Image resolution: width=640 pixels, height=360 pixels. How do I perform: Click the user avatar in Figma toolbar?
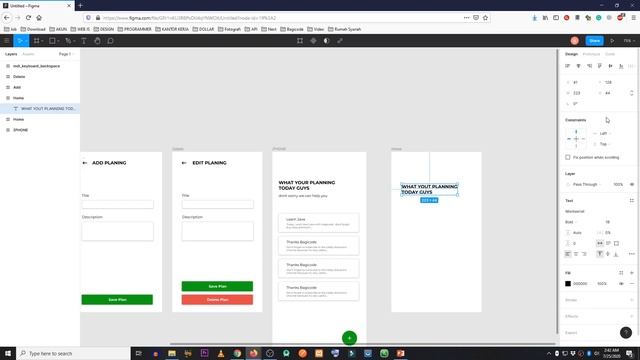click(575, 41)
